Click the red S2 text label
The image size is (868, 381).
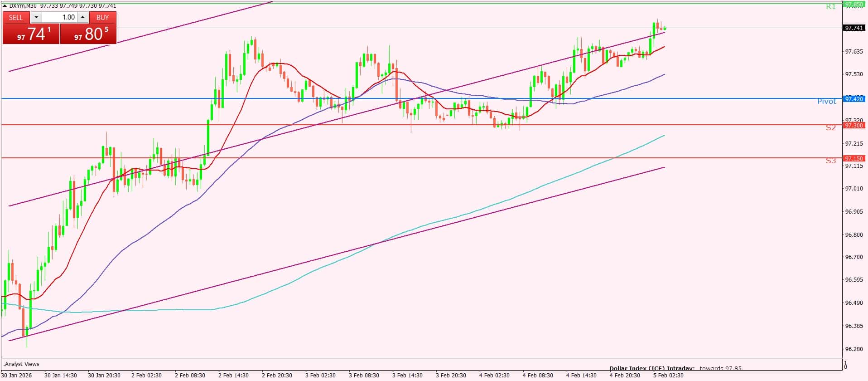click(830, 128)
